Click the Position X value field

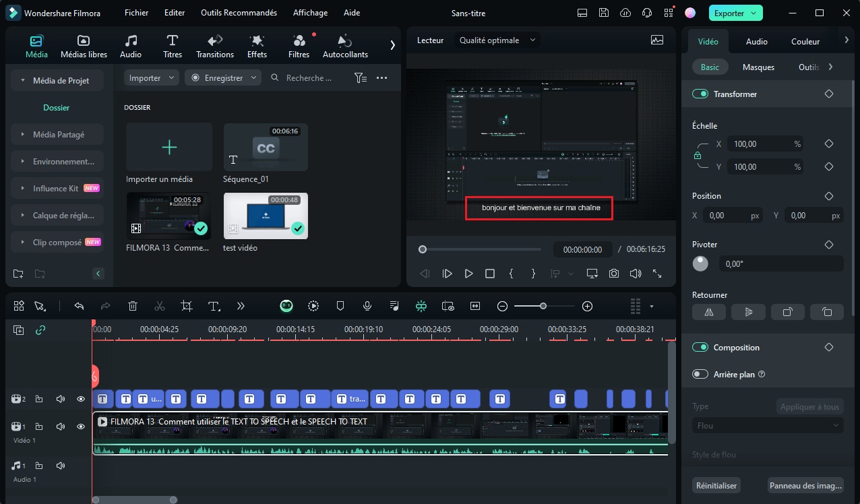point(734,216)
